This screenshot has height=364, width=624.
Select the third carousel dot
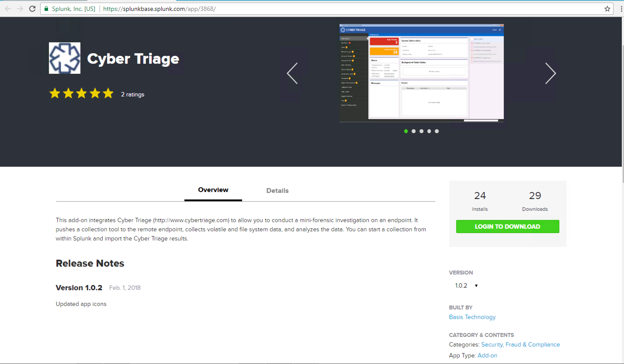point(421,131)
